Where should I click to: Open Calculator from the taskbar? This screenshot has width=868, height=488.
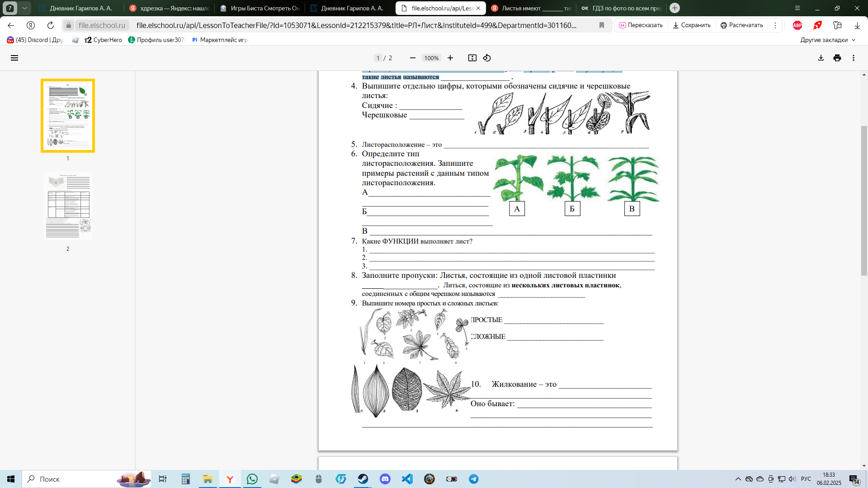[186, 479]
